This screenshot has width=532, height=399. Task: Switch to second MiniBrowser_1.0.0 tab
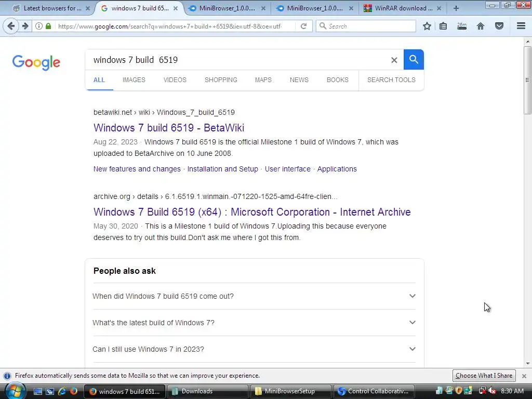(x=314, y=8)
